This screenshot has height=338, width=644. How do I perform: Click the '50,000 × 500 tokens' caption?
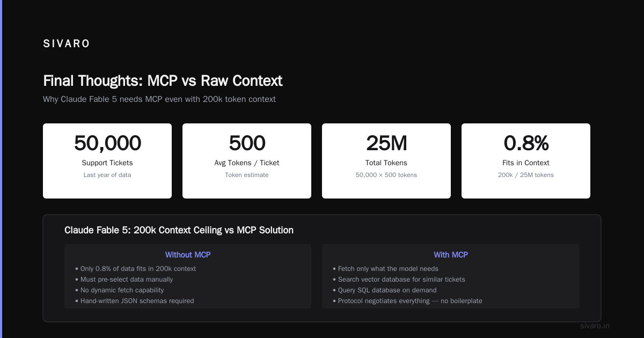(x=386, y=175)
